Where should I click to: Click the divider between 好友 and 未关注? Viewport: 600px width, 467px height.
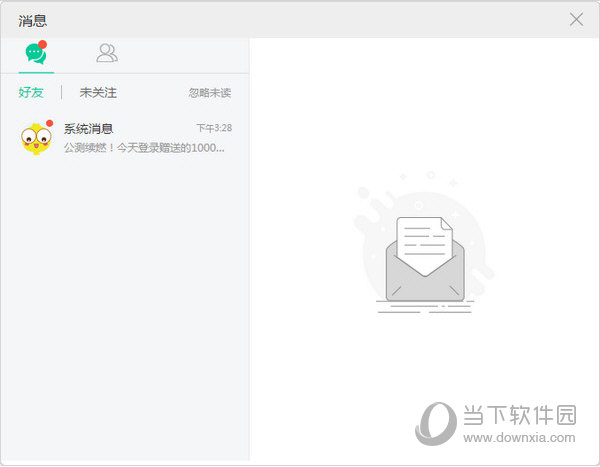[x=62, y=93]
